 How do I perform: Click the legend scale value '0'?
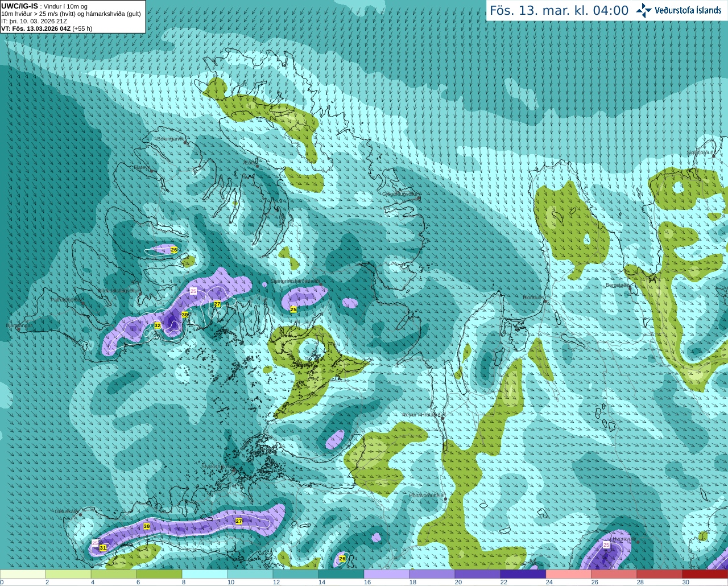pyautogui.click(x=2, y=582)
